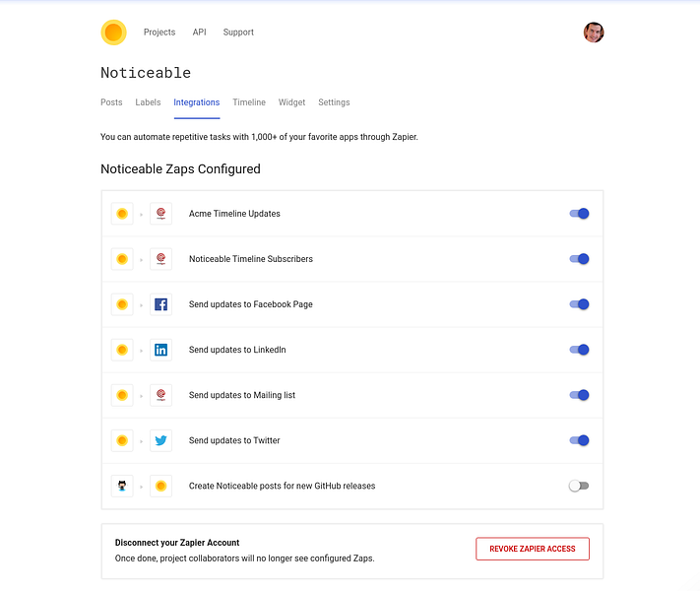Open the Timeline tab
This screenshot has width=700, height=591.
point(249,102)
